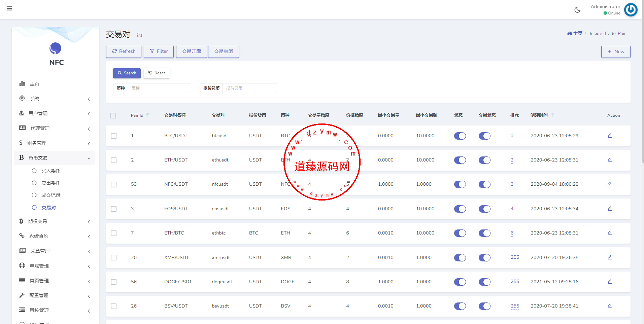
Task: Click the 主页 bar chart icon
Action: point(22,83)
